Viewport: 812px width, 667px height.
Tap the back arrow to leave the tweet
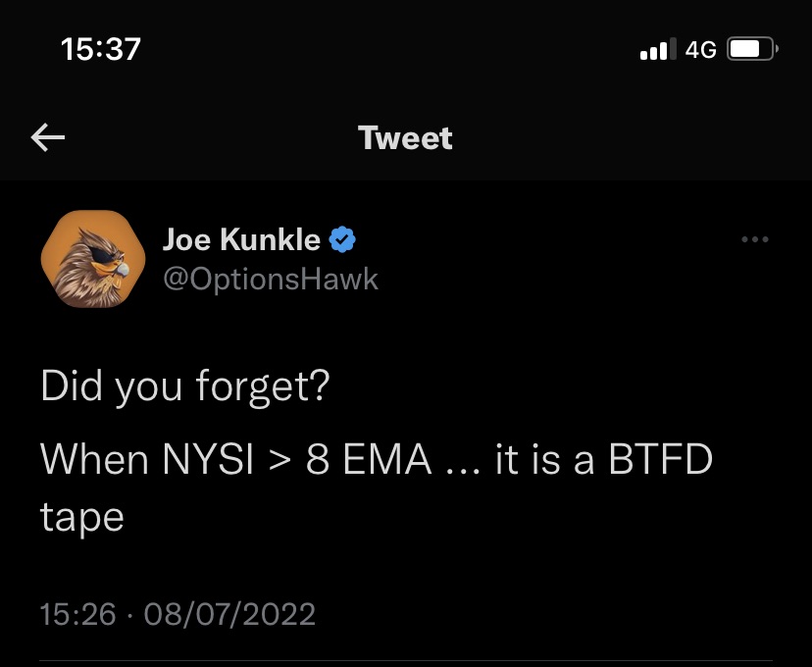48,138
